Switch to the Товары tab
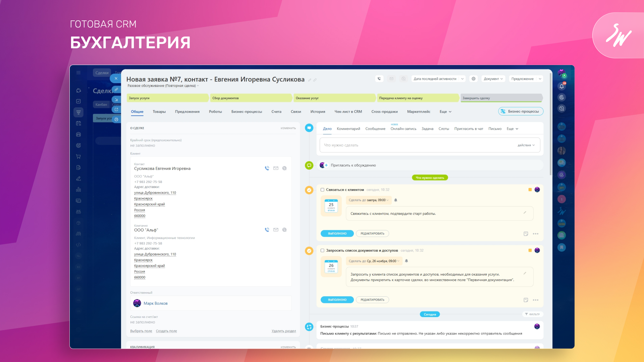The width and height of the screenshot is (644, 362). point(159,112)
